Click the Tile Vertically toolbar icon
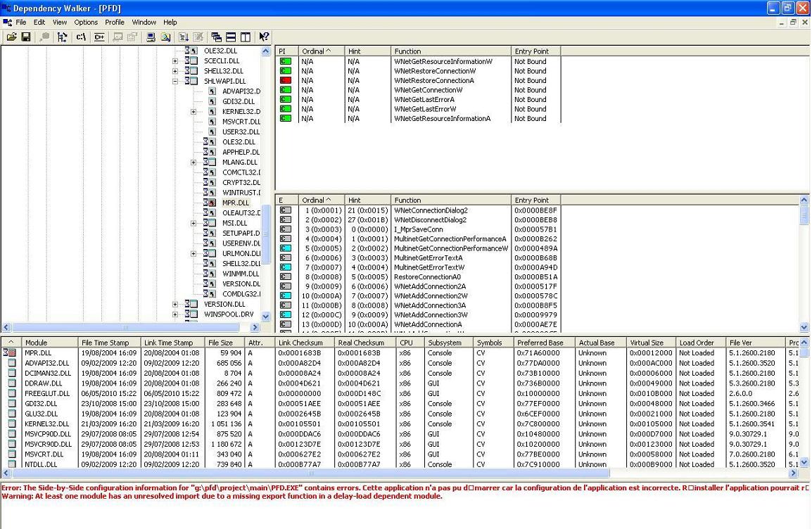The width and height of the screenshot is (812, 529). click(x=246, y=37)
